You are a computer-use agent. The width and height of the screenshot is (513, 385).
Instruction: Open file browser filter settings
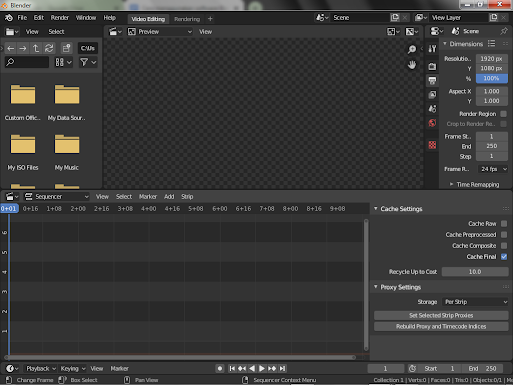tap(88, 62)
